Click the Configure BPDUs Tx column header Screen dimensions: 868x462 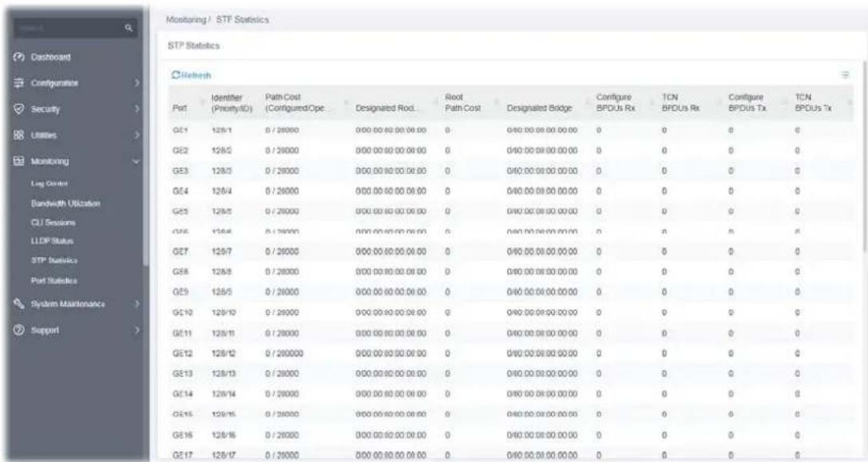[x=747, y=102]
